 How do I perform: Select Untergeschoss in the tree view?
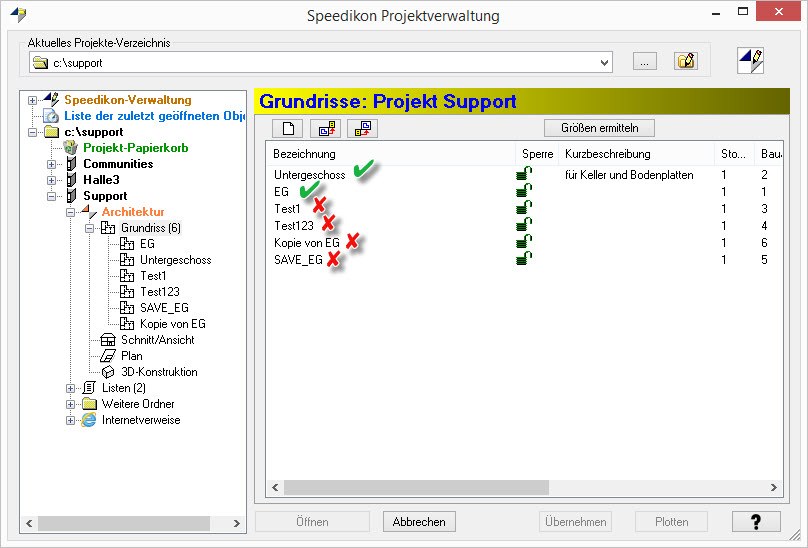pyautogui.click(x=176, y=260)
